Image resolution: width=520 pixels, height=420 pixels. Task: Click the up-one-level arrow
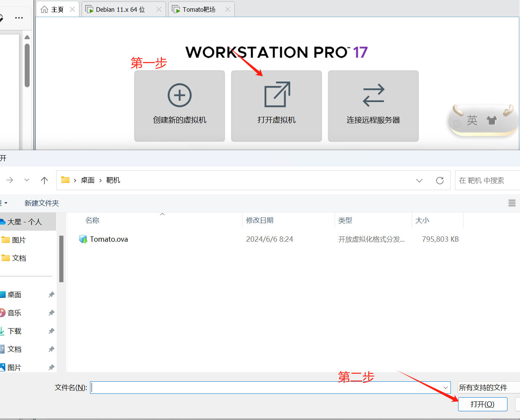[x=44, y=180]
